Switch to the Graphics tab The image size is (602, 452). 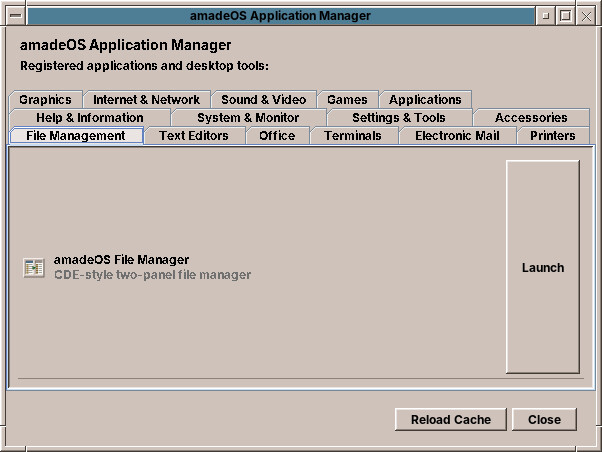[x=45, y=99]
